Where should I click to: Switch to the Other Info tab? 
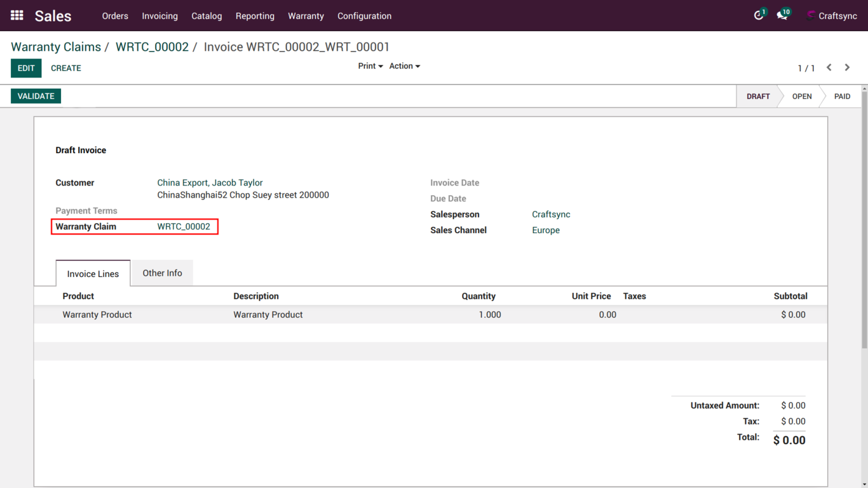click(162, 273)
